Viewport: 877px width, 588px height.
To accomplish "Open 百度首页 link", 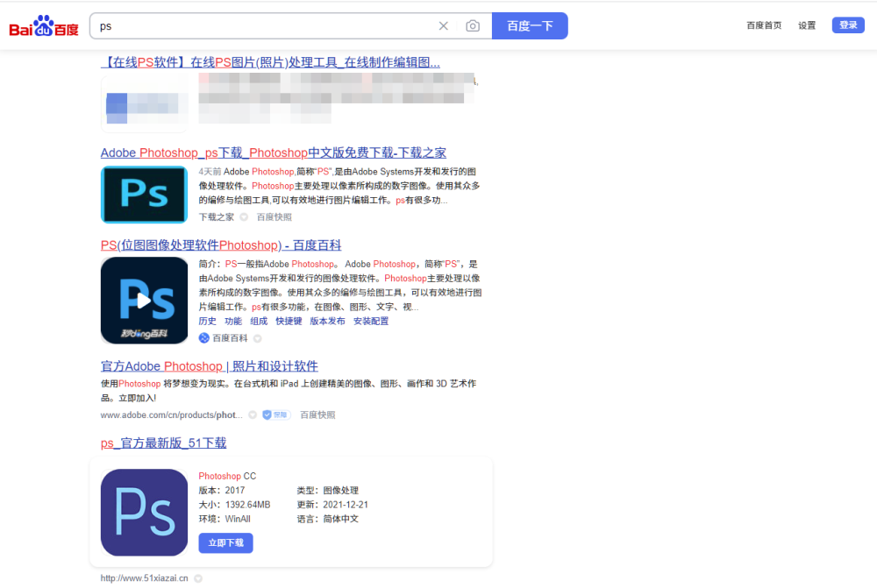I will pos(764,25).
